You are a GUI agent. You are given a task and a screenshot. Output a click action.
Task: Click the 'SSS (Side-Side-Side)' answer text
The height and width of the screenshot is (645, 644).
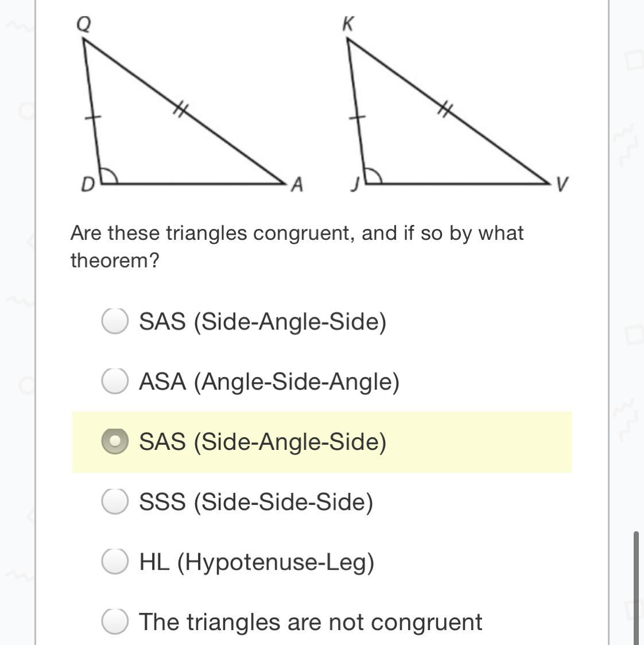pyautogui.click(x=255, y=502)
